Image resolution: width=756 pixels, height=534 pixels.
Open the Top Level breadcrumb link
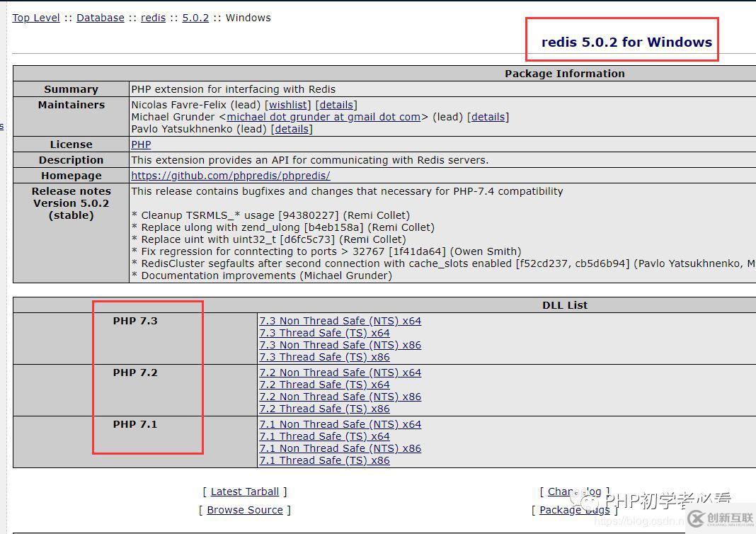pyautogui.click(x=36, y=18)
